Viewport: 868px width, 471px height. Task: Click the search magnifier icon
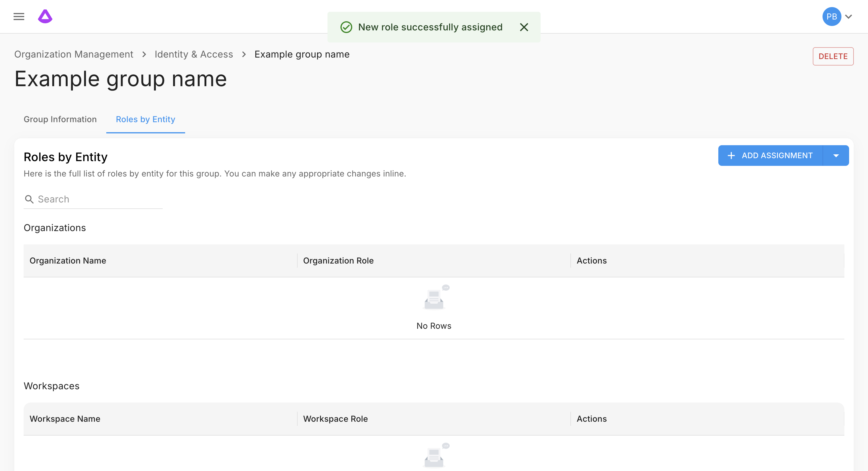click(29, 199)
